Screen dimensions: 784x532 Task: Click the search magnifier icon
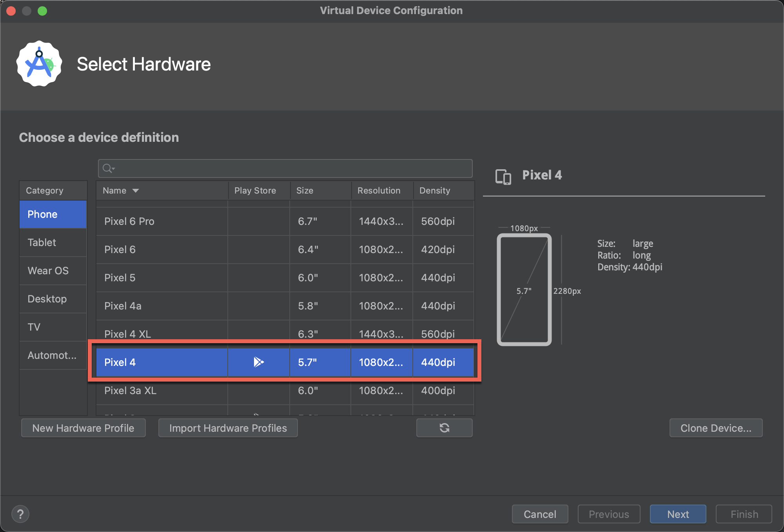pos(108,168)
